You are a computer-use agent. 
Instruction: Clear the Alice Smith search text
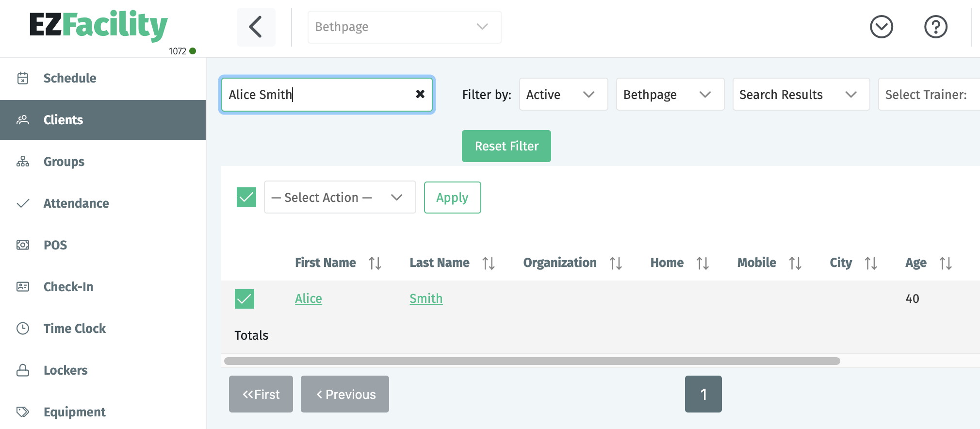[420, 94]
